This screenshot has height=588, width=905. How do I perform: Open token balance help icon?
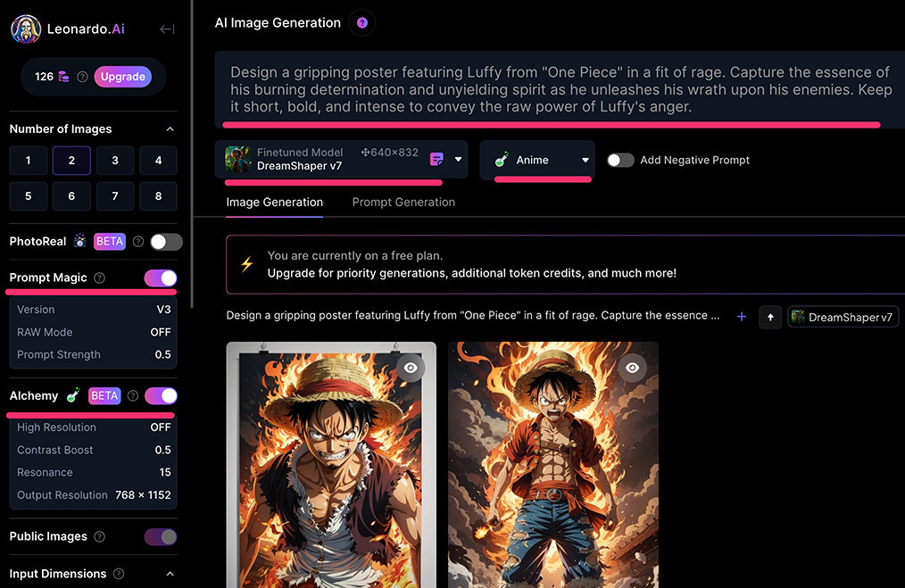pyautogui.click(x=82, y=77)
